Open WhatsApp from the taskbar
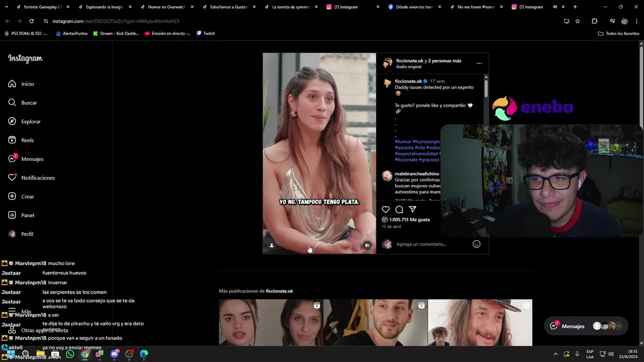The height and width of the screenshot is (362, 644). tap(70, 354)
